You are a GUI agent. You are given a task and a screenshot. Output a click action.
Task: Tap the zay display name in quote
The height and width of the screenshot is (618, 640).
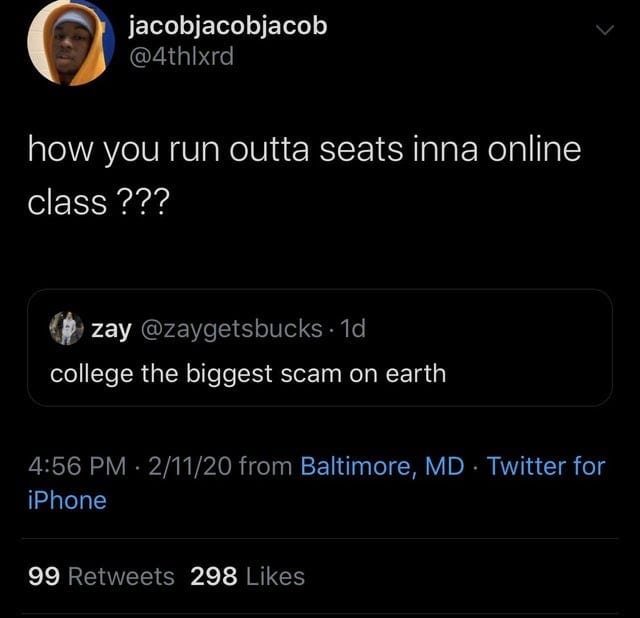[111, 330]
